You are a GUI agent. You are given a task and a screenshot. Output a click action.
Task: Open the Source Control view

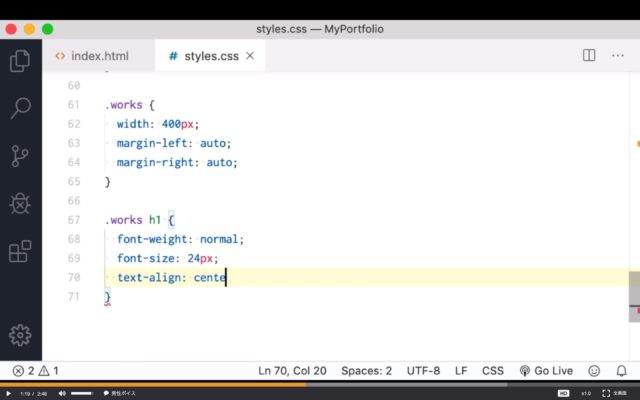tap(20, 156)
